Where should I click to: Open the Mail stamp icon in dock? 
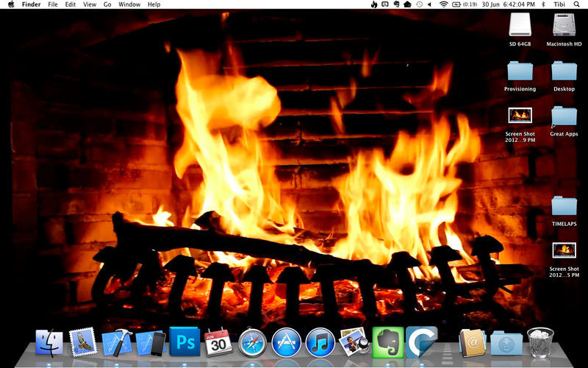(82, 342)
